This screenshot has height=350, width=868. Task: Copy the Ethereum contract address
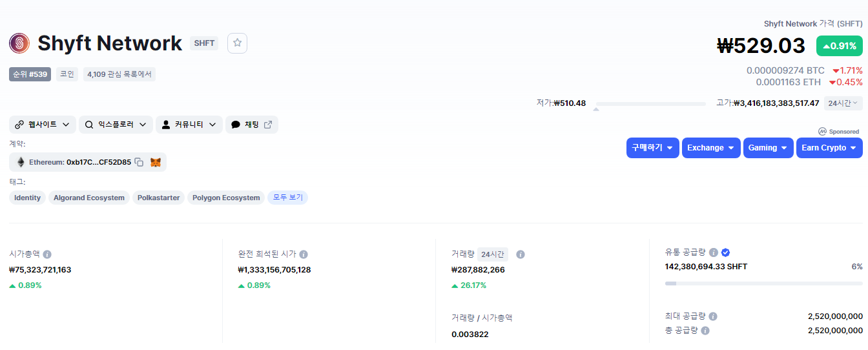pyautogui.click(x=139, y=162)
